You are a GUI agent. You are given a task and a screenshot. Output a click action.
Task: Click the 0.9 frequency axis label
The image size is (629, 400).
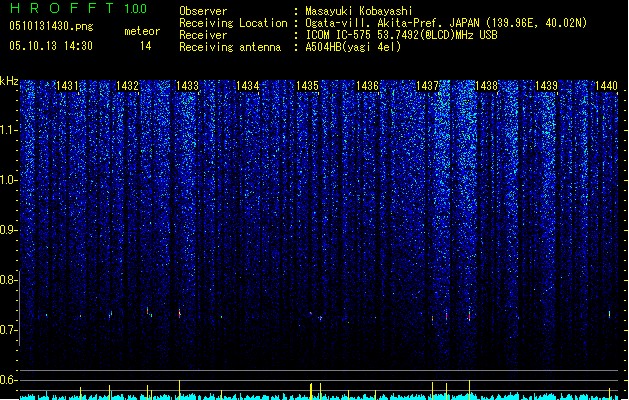tap(8, 230)
